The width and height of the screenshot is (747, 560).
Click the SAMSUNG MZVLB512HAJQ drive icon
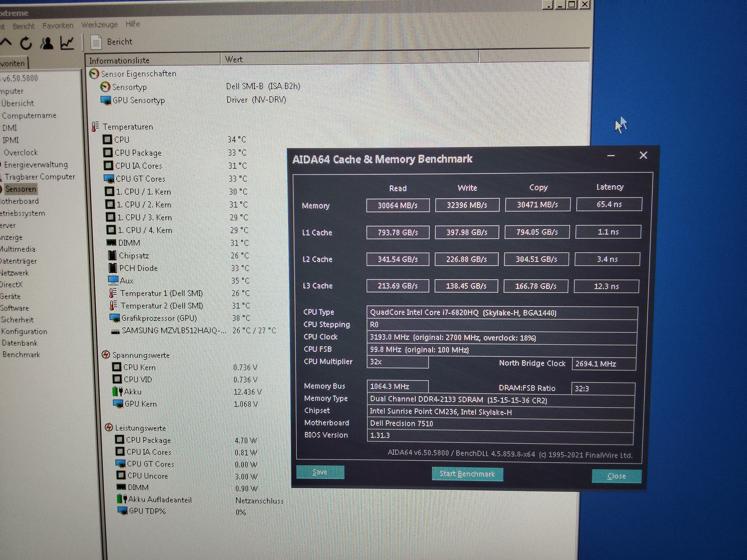point(116,331)
